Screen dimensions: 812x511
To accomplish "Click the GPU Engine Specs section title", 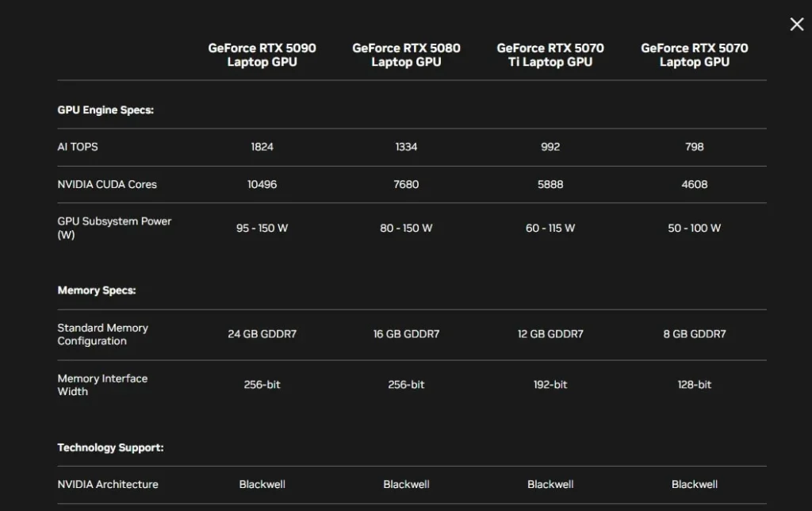I will pyautogui.click(x=105, y=110).
